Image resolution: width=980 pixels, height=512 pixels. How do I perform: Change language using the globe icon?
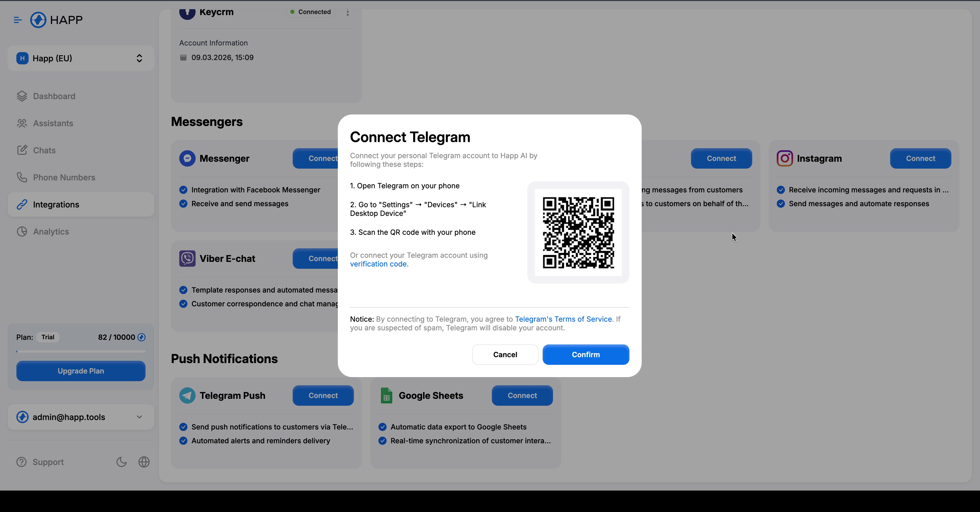coord(144,462)
